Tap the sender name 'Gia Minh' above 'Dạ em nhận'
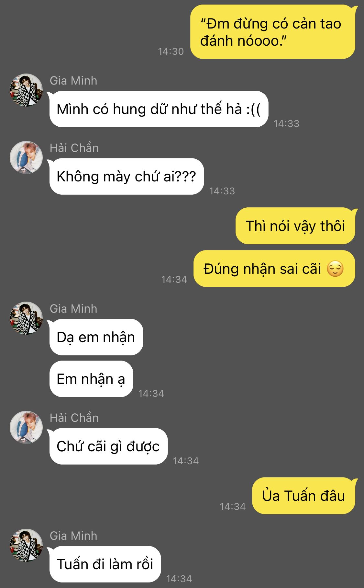 pos(73,309)
